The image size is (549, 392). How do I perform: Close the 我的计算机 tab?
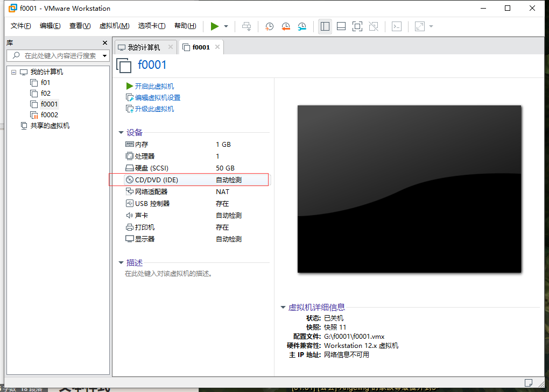(171, 47)
